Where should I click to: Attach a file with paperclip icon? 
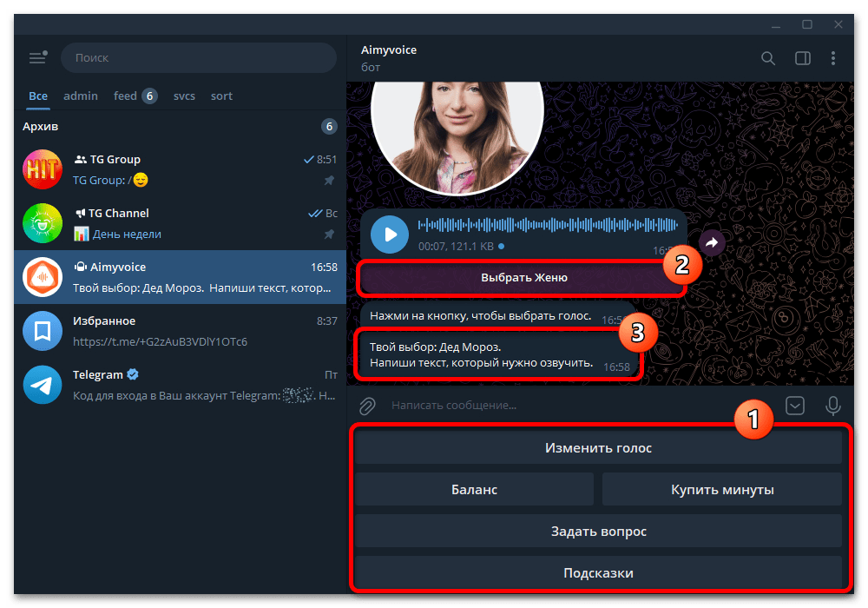(367, 406)
